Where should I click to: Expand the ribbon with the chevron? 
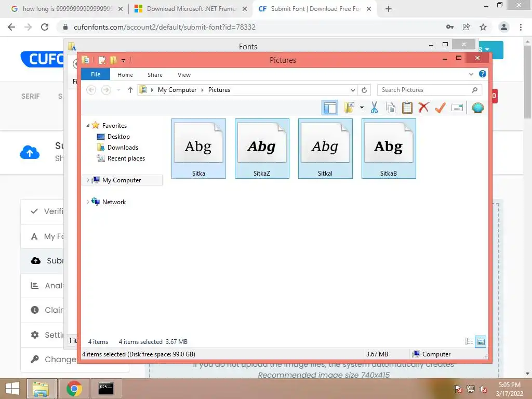coord(471,74)
